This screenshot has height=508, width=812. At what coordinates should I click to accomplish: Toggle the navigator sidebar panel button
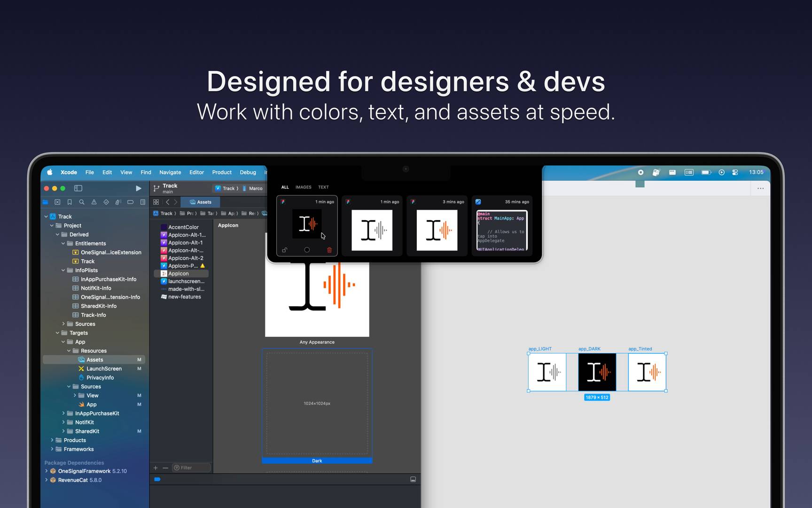[78, 188]
